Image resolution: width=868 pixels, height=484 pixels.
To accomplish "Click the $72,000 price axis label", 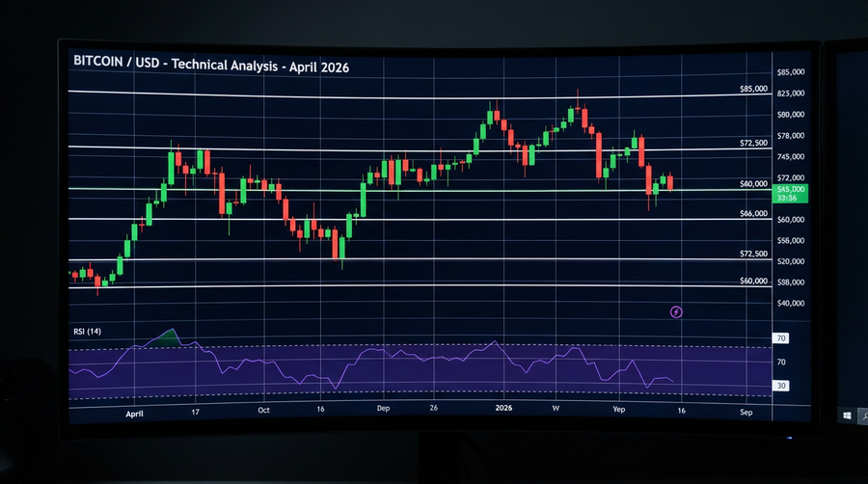I will pyautogui.click(x=791, y=177).
